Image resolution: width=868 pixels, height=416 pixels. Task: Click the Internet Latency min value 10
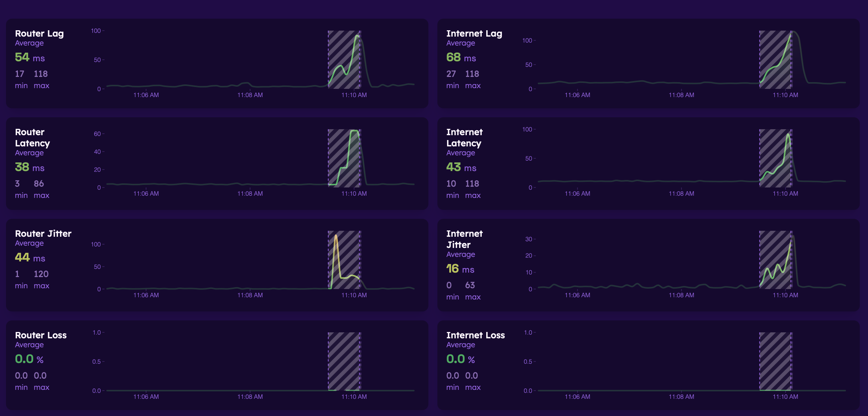tap(451, 184)
